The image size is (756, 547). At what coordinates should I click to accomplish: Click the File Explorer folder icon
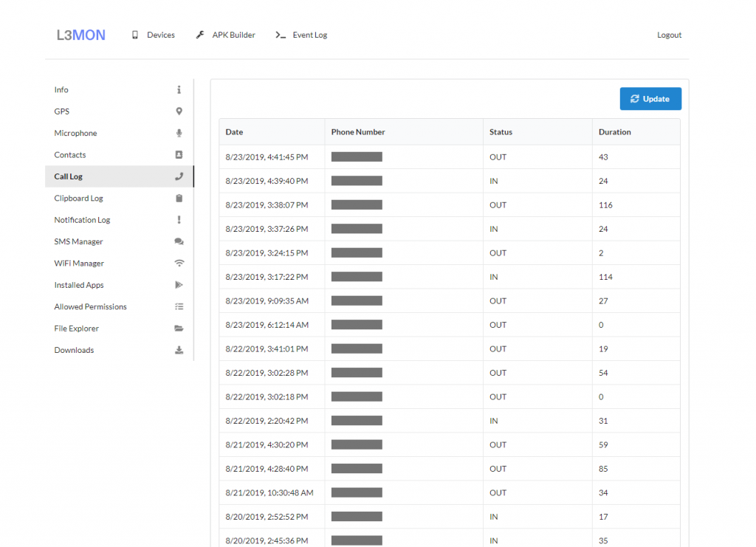point(179,328)
